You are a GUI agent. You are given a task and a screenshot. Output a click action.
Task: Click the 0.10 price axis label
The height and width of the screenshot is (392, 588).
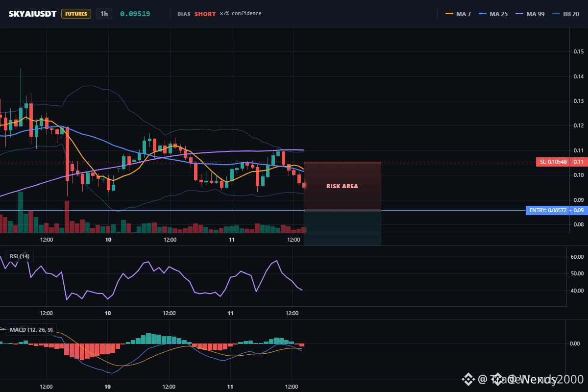point(578,175)
